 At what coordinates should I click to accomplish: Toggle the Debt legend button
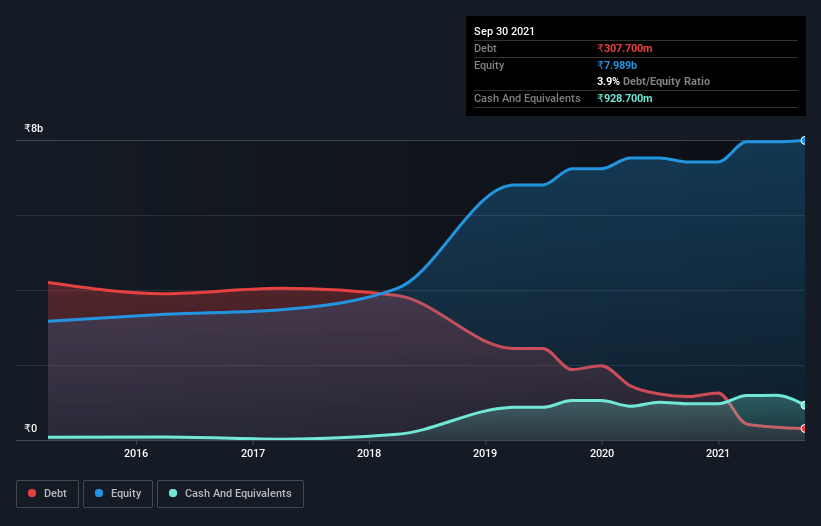pyautogui.click(x=47, y=494)
